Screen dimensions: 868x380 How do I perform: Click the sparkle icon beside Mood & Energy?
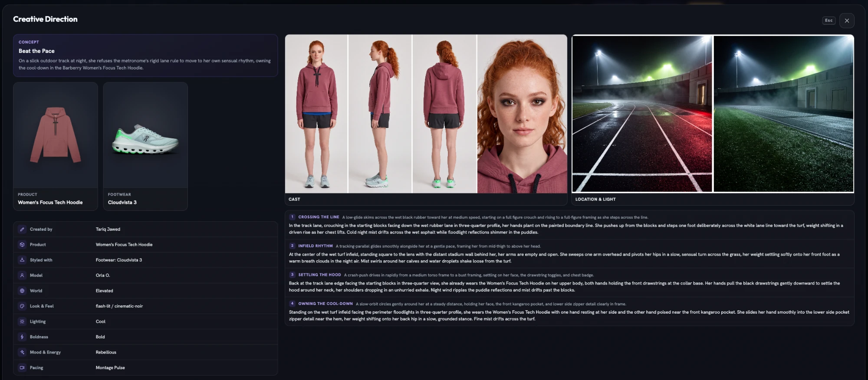pyautogui.click(x=22, y=352)
